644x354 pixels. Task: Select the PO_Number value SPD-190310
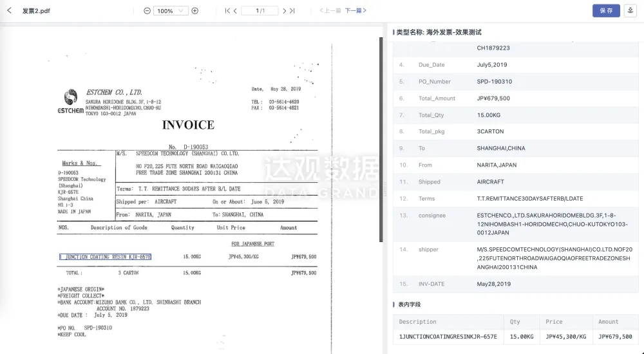coord(494,82)
